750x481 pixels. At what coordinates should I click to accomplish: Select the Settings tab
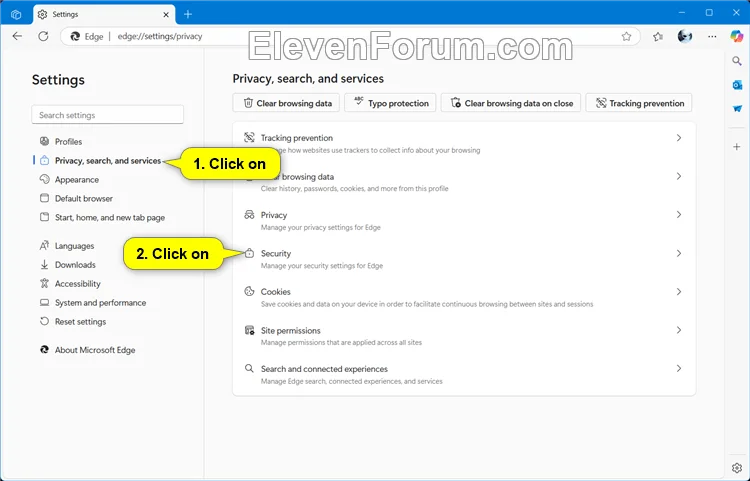coord(104,14)
